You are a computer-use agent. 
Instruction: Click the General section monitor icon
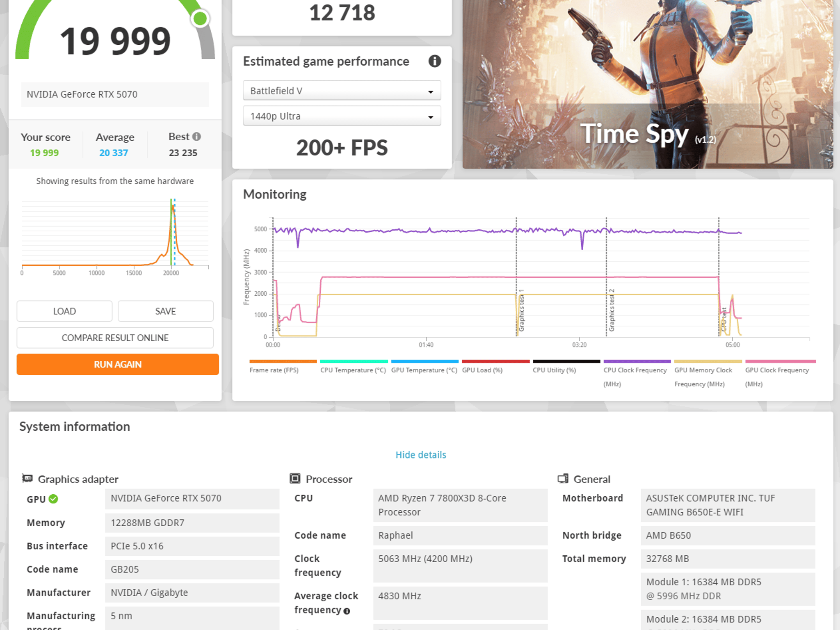click(563, 478)
